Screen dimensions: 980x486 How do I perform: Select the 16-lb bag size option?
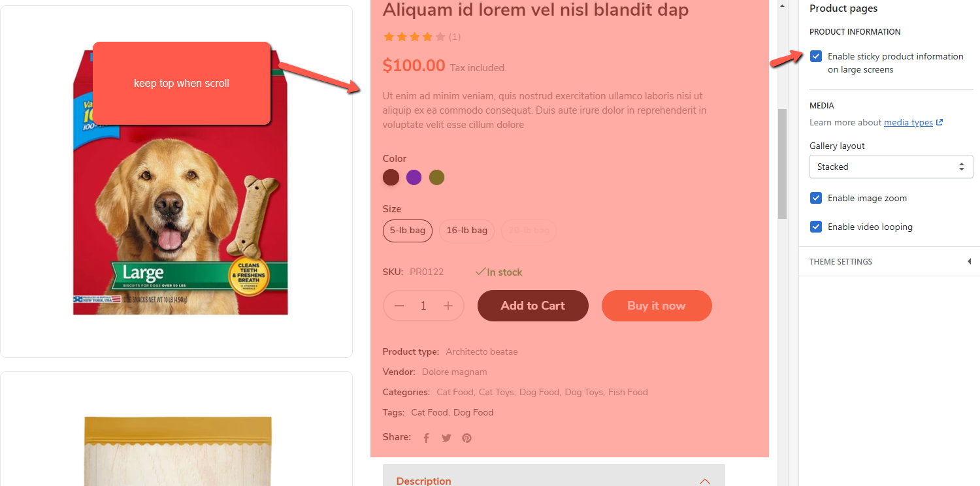click(466, 231)
